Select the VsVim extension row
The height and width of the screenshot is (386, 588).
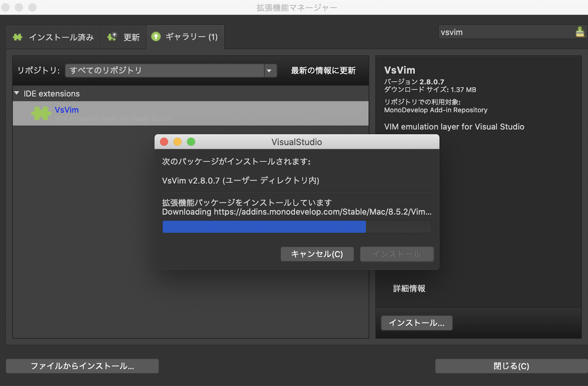191,113
